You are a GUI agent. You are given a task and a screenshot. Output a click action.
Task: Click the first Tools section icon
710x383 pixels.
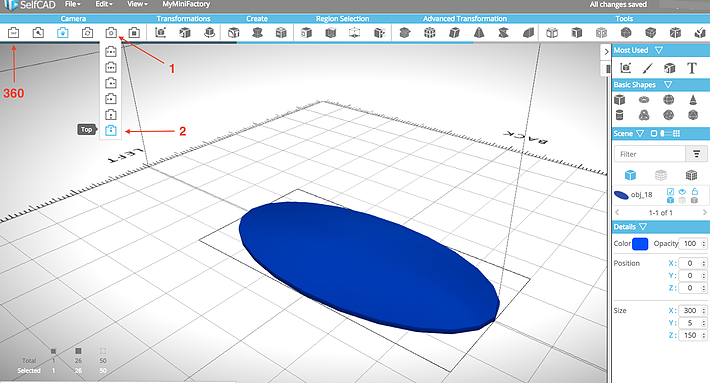coord(552,33)
